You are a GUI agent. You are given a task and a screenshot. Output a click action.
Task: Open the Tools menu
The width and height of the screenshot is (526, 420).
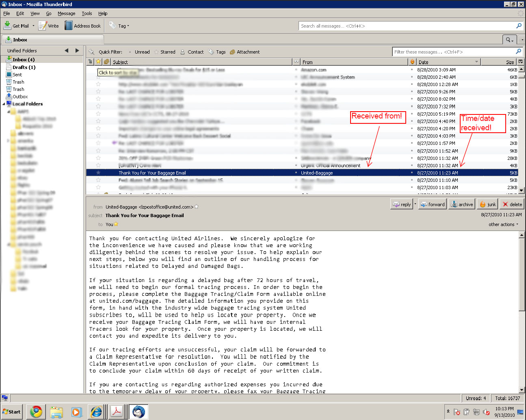click(87, 13)
